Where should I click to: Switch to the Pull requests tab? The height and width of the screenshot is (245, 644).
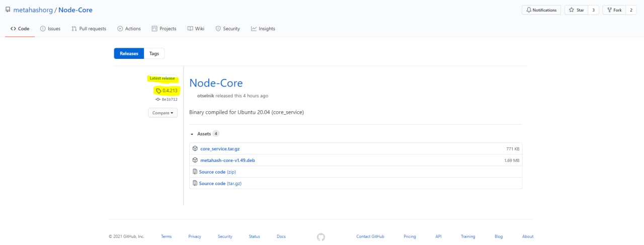[89, 29]
